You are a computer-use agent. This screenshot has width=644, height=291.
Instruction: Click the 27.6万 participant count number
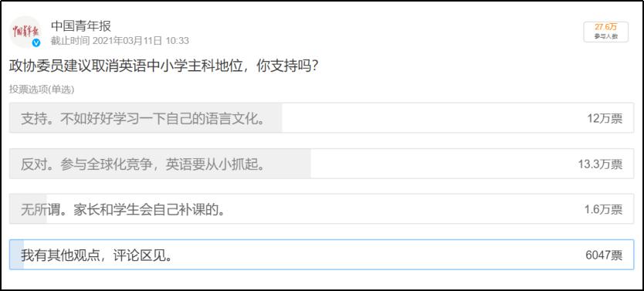click(x=606, y=27)
